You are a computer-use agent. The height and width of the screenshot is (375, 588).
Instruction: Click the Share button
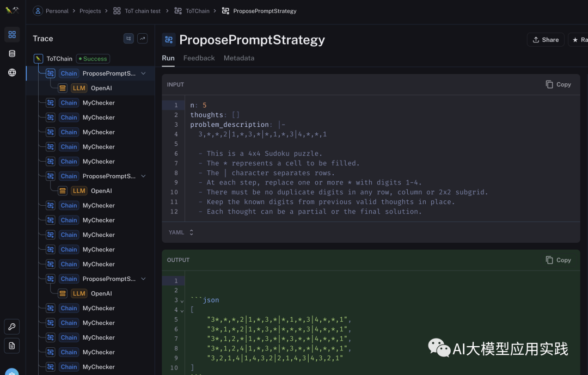(x=546, y=40)
